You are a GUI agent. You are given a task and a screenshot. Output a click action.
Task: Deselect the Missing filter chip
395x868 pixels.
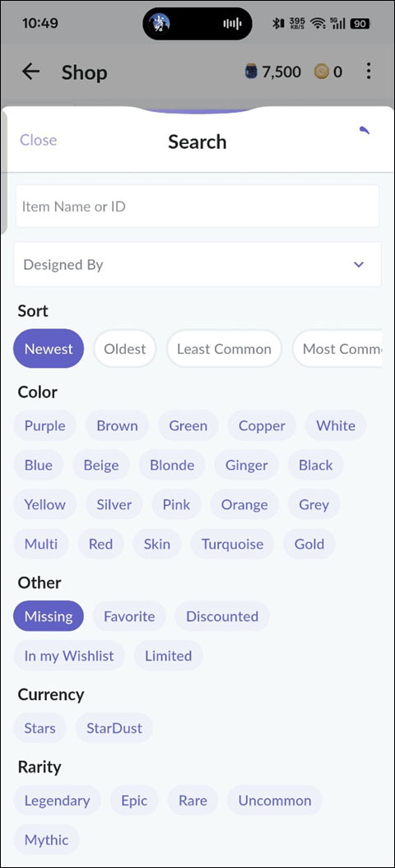49,616
